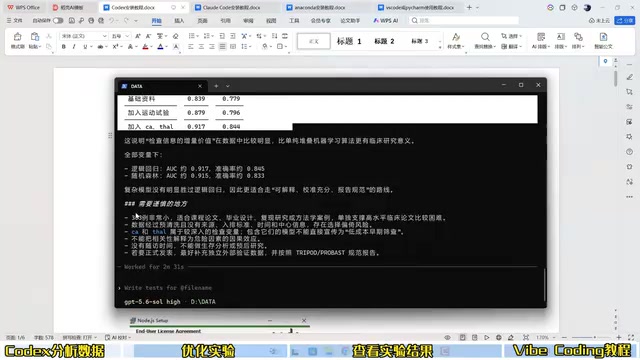Toggle the auto-save switch
This screenshot has width=640, height=360.
click(58, 20)
